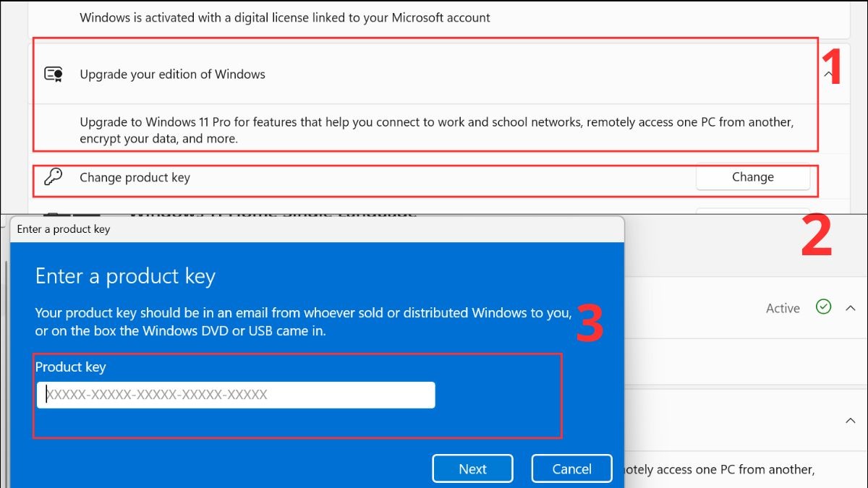This screenshot has width=868, height=488.
Task: Select the Upgrade your edition of Windows row
Action: tap(439, 74)
